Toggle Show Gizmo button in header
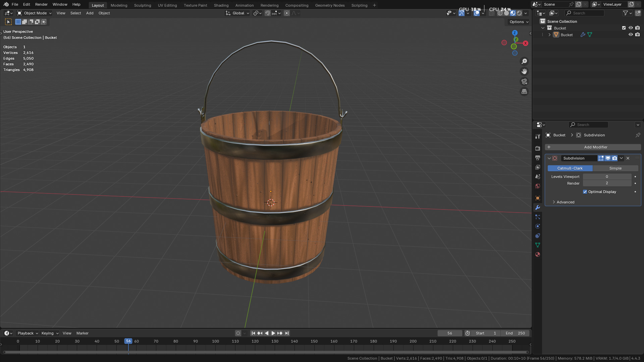The width and height of the screenshot is (644, 362). [462, 13]
